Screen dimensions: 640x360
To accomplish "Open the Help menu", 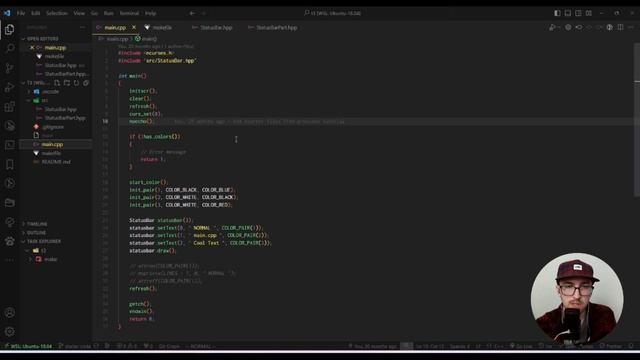I will [151, 13].
